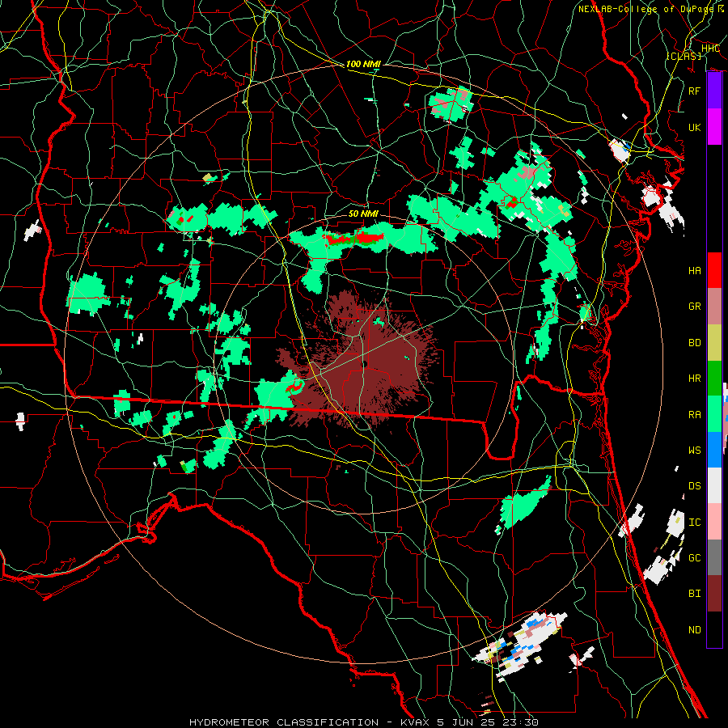Click the UK magenta legend swatch
The image size is (728, 728).
(x=714, y=127)
